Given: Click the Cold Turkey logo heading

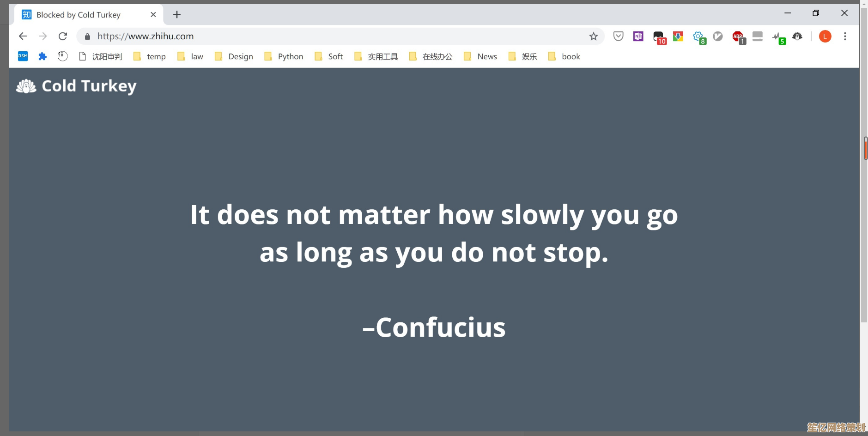Looking at the screenshot, I should 77,86.
